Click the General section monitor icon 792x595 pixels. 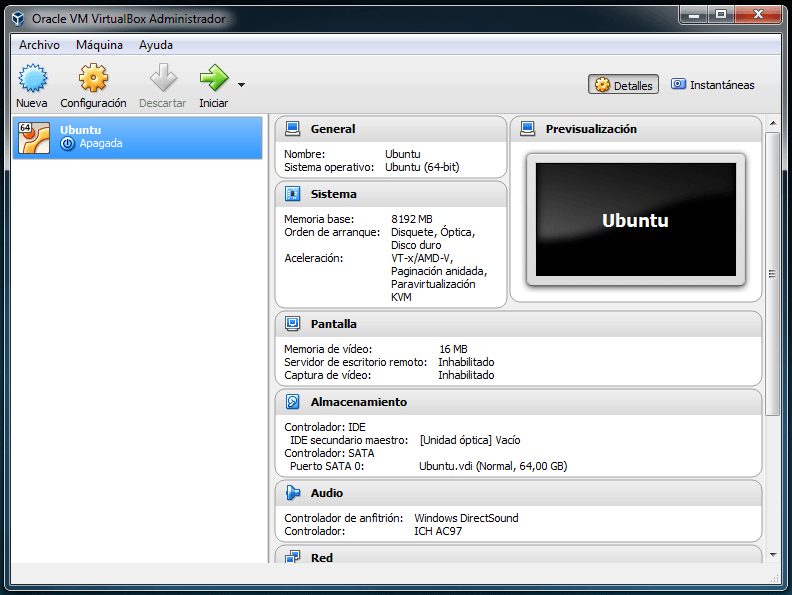292,129
